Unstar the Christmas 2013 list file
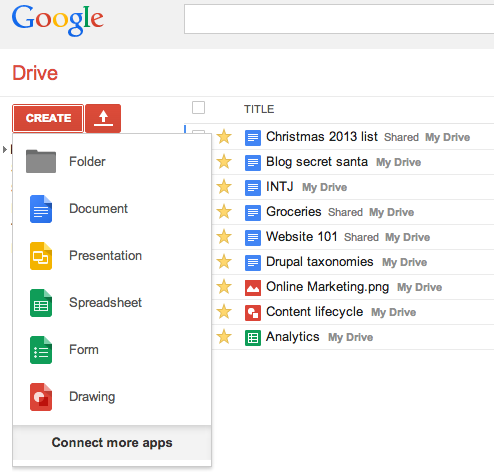The image size is (494, 473). pos(224,137)
